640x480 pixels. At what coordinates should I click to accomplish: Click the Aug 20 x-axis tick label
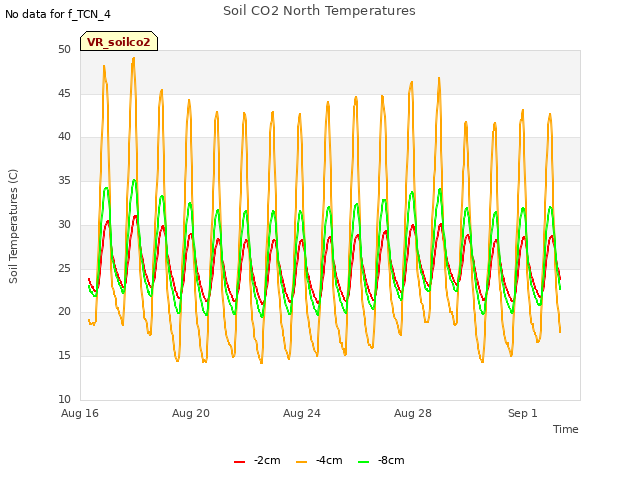coord(191,413)
